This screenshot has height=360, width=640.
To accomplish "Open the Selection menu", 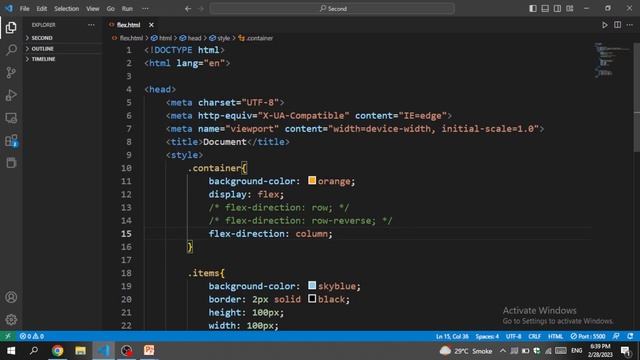I will [67, 9].
